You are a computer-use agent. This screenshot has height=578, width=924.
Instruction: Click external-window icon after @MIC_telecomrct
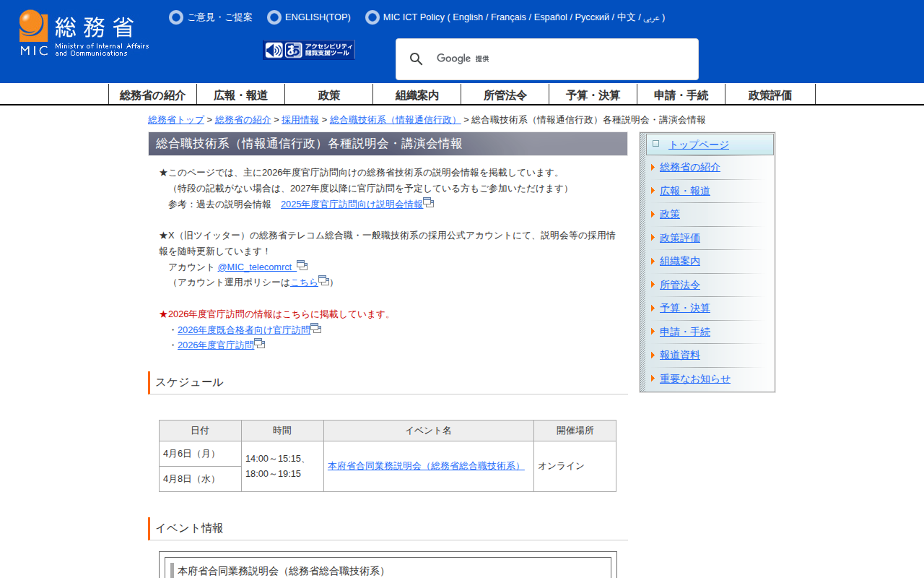click(x=302, y=266)
